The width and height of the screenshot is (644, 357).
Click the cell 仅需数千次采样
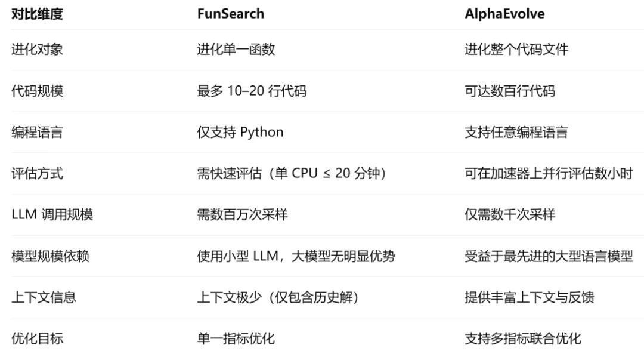click(x=510, y=215)
